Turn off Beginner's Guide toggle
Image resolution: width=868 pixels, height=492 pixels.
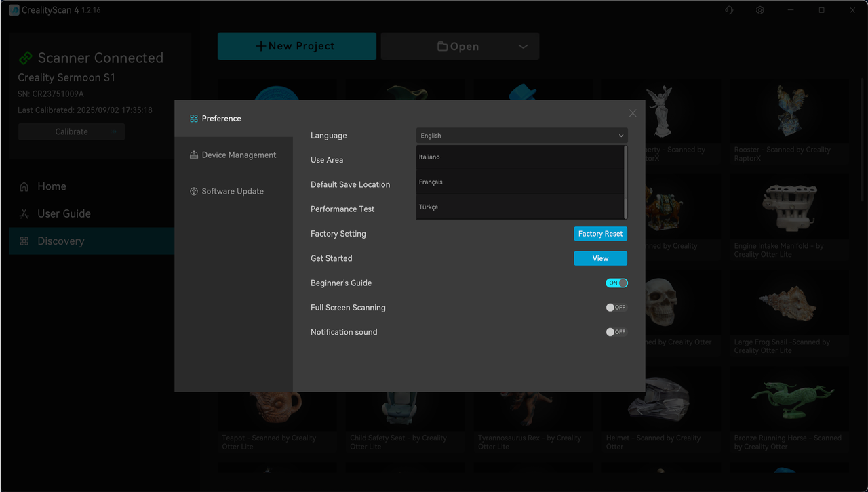[616, 283]
